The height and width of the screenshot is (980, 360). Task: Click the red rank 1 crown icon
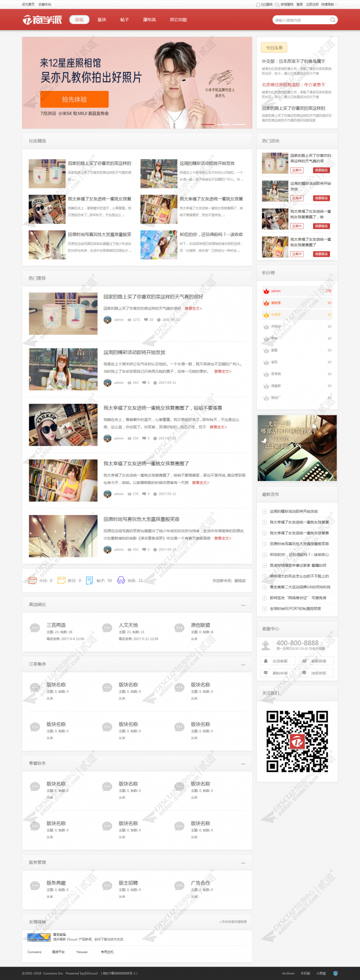266,291
